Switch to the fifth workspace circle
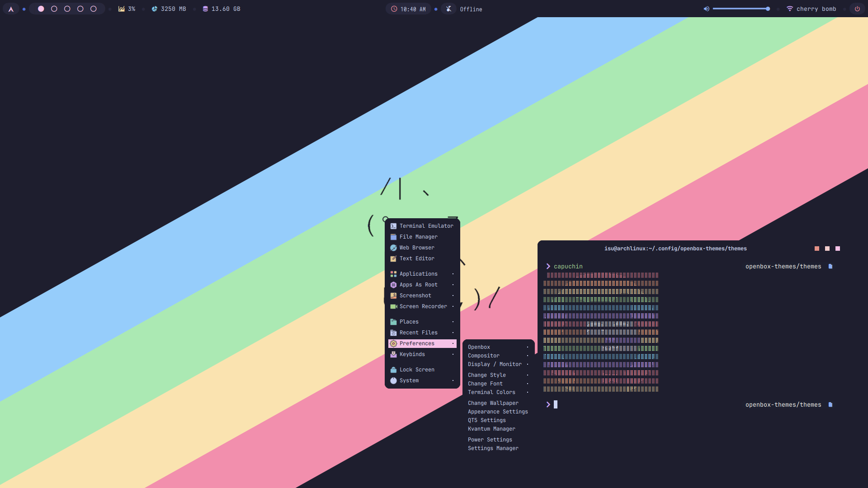Screen dimensions: 868x488 pyautogui.click(x=94, y=9)
